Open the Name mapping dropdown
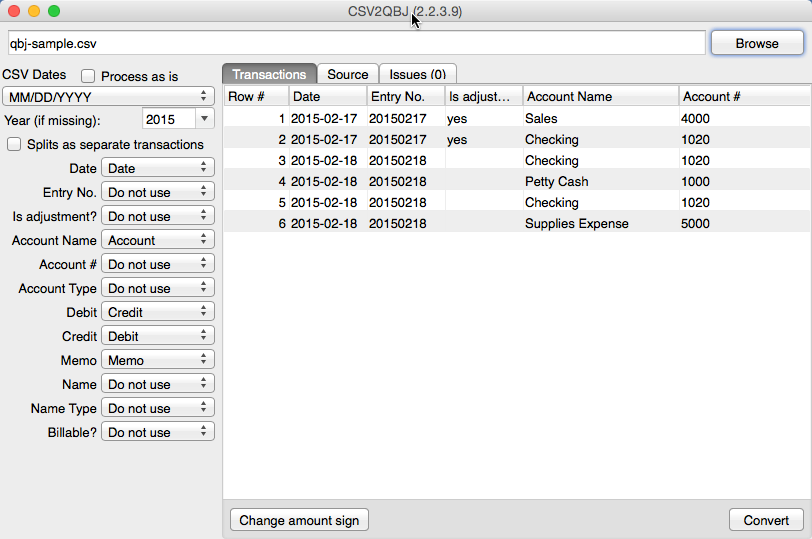The image size is (812, 539). pyautogui.click(x=157, y=384)
